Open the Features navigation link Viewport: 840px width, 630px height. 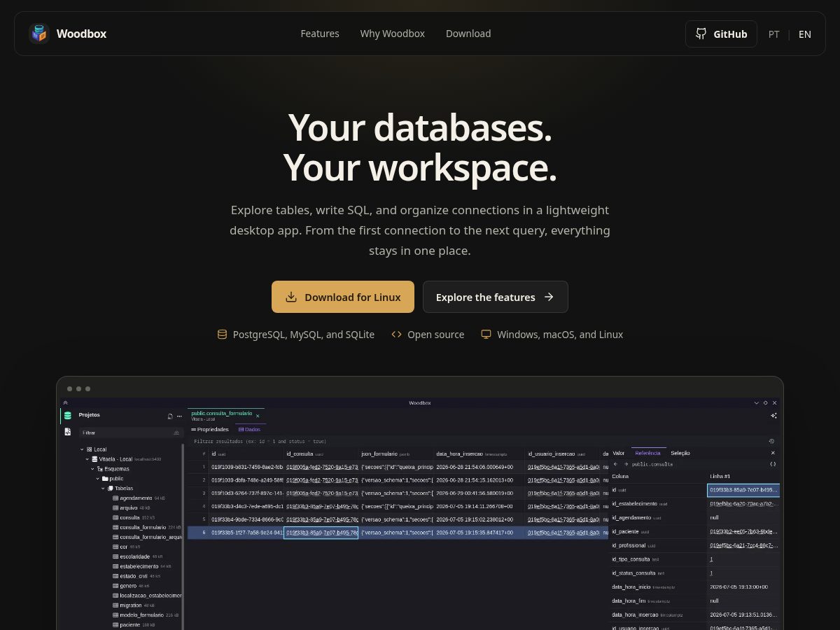320,34
